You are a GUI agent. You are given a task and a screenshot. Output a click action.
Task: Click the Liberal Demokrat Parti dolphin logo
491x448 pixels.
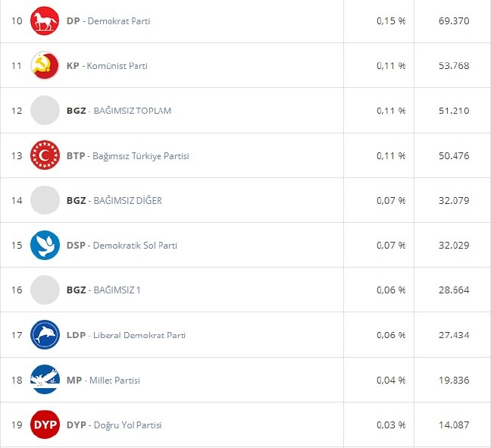point(45,335)
